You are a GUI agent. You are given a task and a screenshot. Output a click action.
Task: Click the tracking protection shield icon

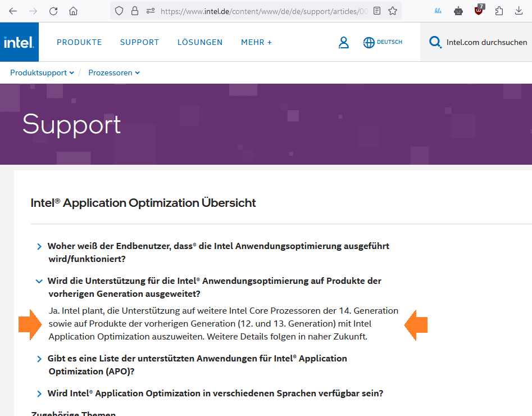pos(119,11)
